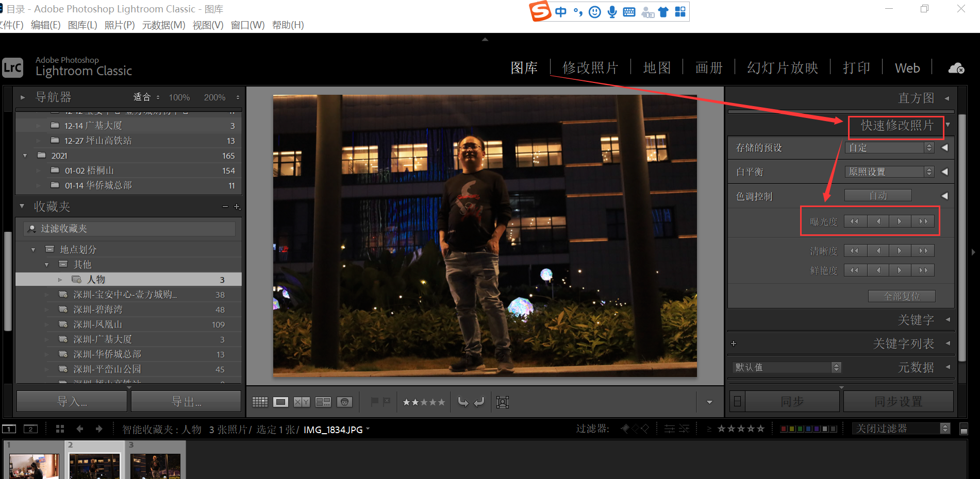Switch to 修改照片 module
Image resolution: width=980 pixels, height=479 pixels.
tap(591, 68)
